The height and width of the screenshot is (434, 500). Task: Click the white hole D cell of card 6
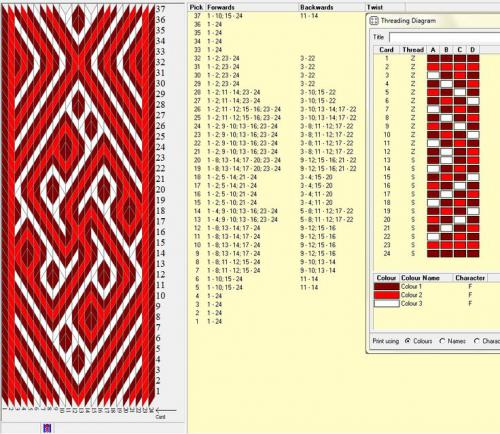473,101
